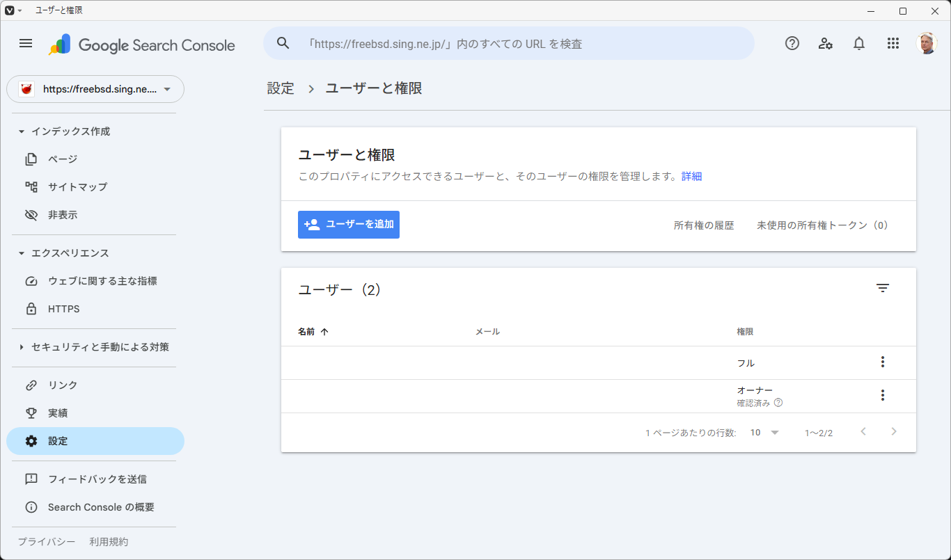Select the ページ sidebar item
Image resolution: width=951 pixels, height=560 pixels.
pos(63,159)
